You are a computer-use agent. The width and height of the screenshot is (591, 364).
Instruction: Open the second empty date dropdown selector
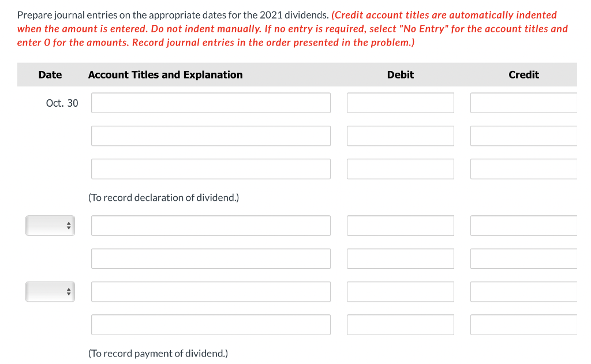(50, 291)
